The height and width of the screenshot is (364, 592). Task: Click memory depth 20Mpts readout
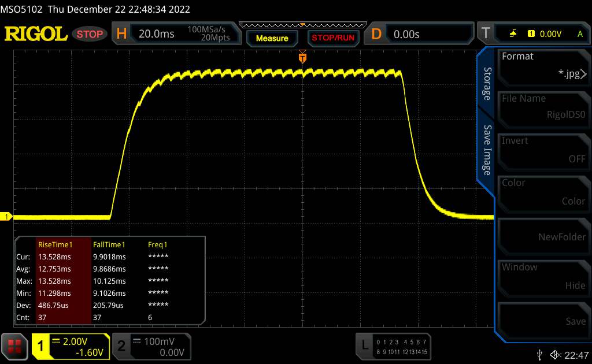point(215,38)
